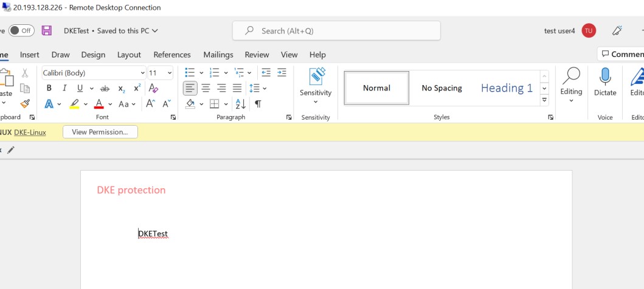Start Dictate microphone
Screen dimensions: 644x289
(605, 83)
